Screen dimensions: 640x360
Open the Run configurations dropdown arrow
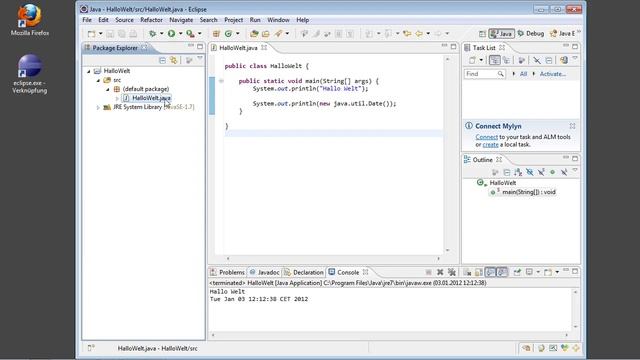[180, 34]
